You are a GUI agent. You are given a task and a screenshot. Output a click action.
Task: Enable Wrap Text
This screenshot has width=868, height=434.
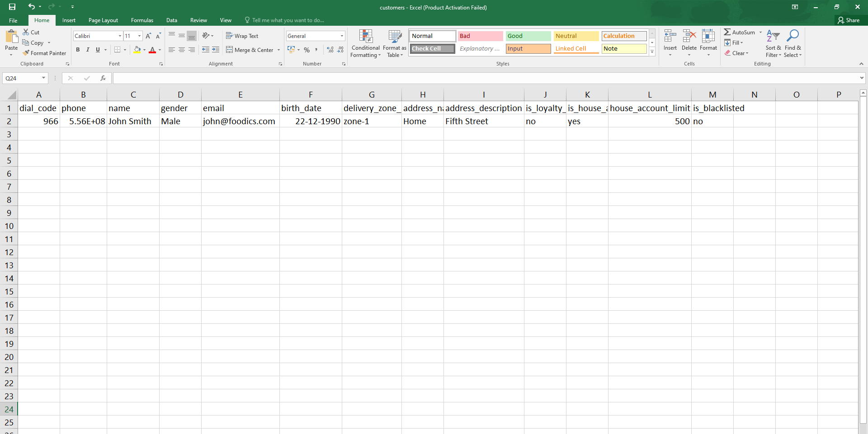(242, 36)
